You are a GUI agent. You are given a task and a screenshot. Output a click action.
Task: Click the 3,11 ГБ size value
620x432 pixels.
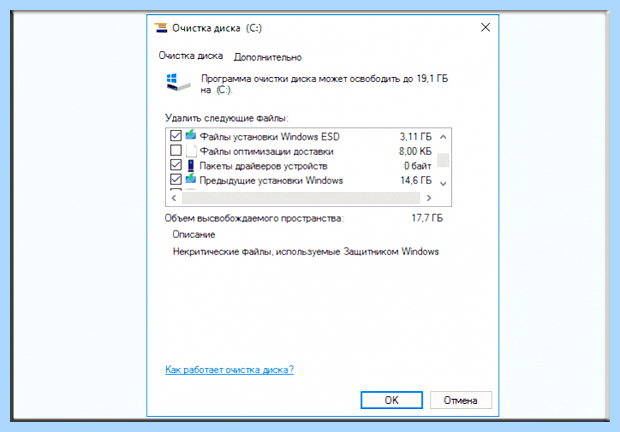(416, 137)
